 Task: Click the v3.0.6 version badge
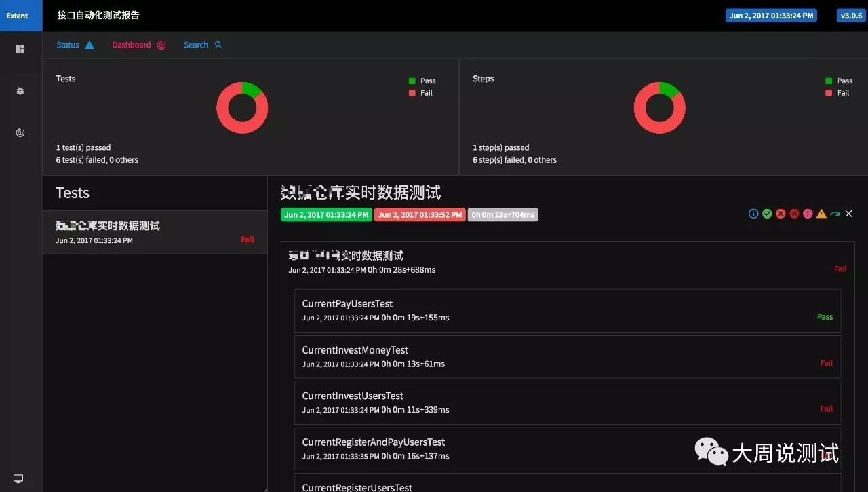point(851,16)
